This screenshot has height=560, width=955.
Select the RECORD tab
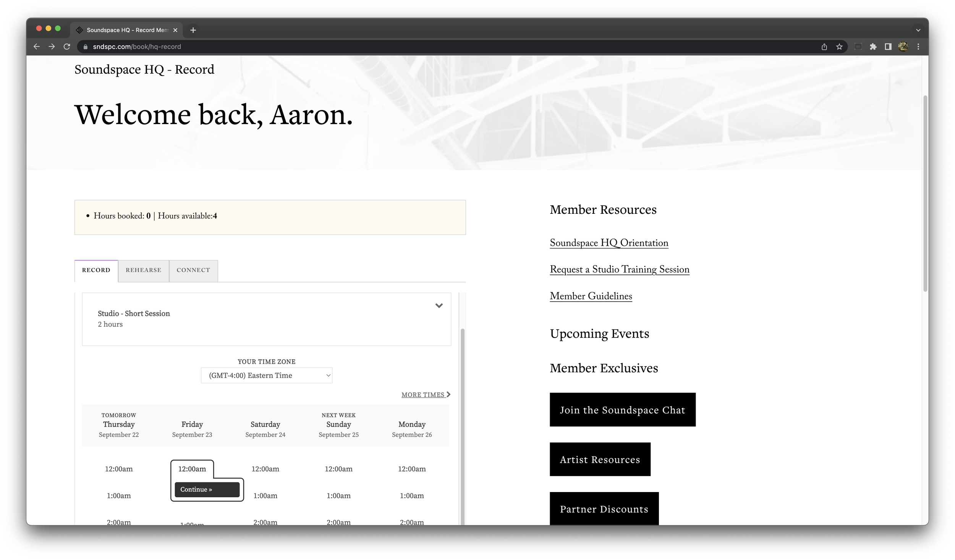[x=96, y=271]
